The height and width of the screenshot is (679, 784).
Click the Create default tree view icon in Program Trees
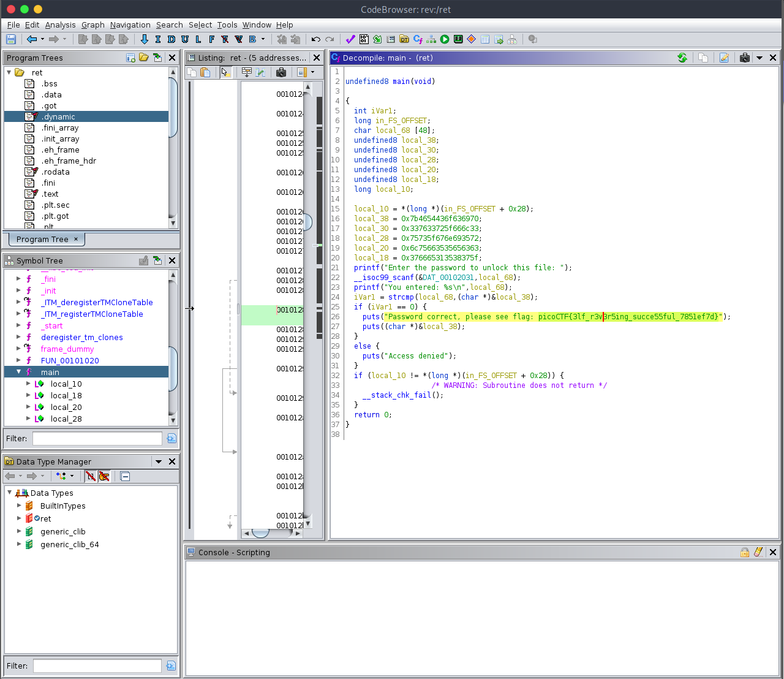tap(130, 58)
